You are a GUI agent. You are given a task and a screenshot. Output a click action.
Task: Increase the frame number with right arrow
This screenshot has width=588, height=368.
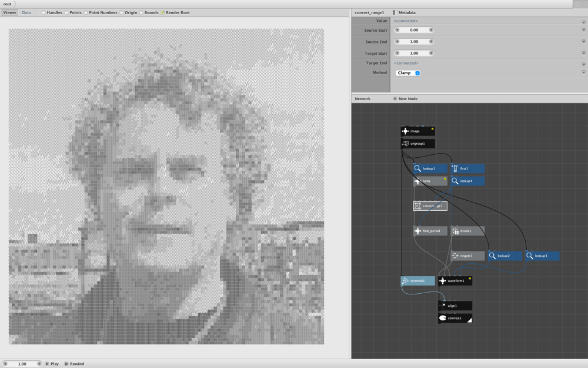pos(39,364)
